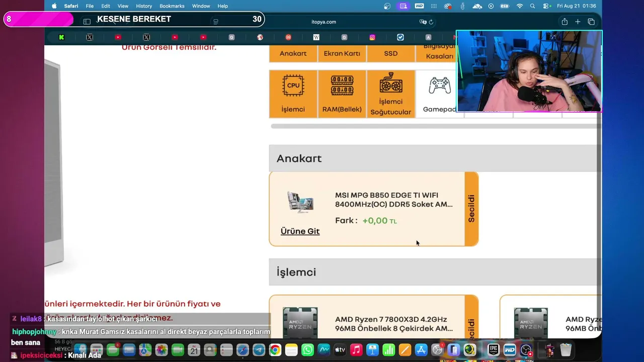Focus the itopya.com address bar
This screenshot has height=362, width=644.
324,22
